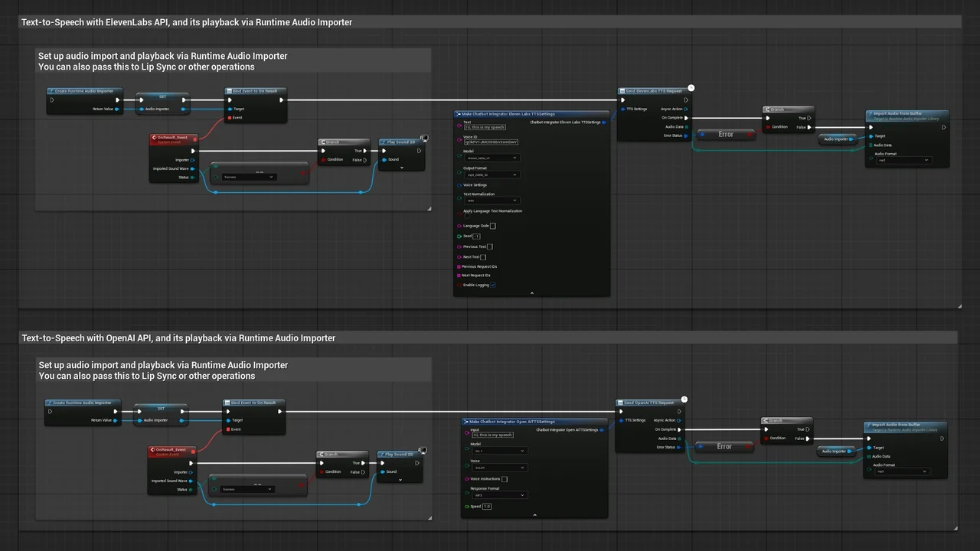This screenshot has width=980, height=551.
Task: Click the Error Status pin on Send OpenAI node
Action: click(x=678, y=448)
